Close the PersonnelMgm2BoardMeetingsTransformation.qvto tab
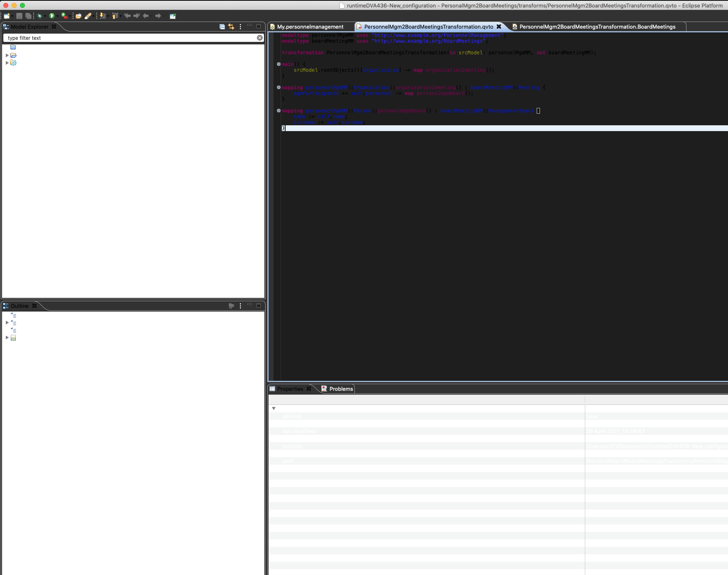Viewport: 728px width, 575px height. click(499, 27)
